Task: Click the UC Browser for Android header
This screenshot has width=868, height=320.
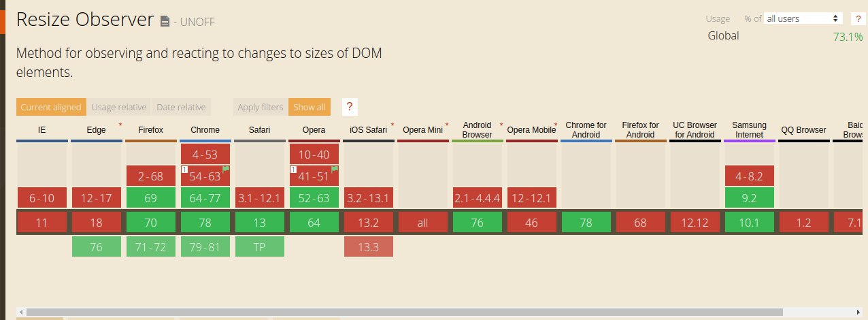Action: tap(695, 130)
